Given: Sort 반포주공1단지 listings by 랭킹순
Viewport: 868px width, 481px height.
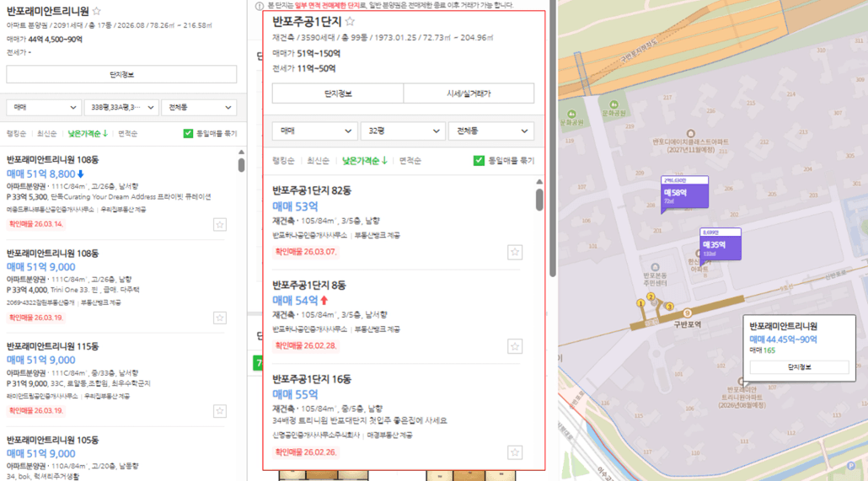Looking at the screenshot, I should tap(283, 161).
